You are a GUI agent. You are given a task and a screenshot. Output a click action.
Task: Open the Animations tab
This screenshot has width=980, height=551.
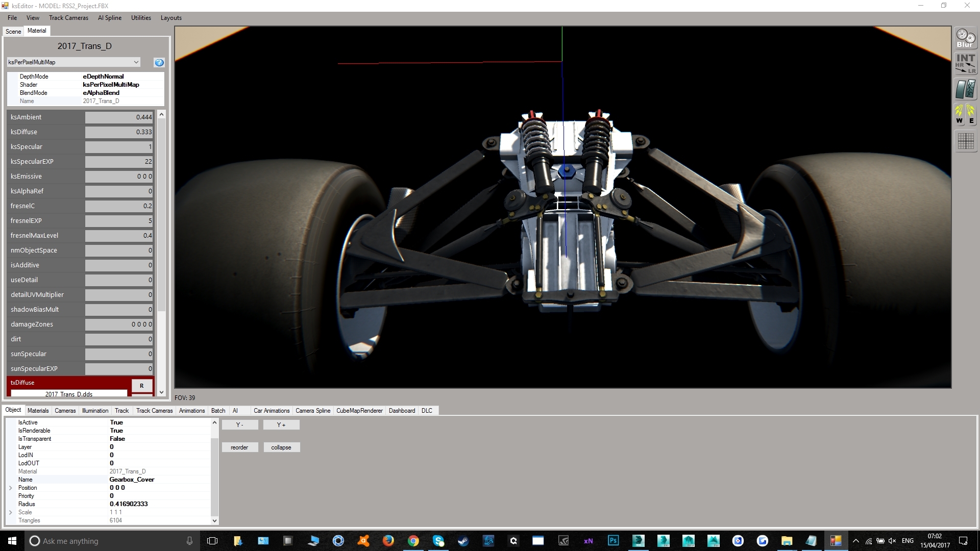[192, 411]
